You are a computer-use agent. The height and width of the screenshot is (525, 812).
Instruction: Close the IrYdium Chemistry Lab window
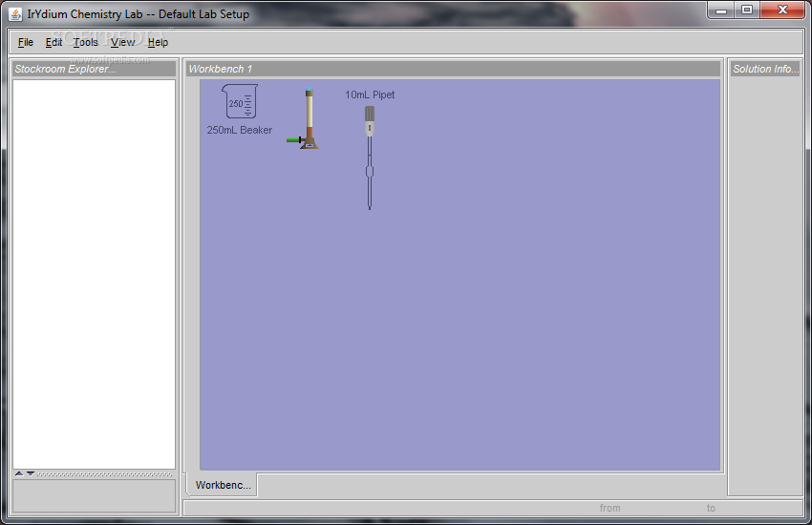(782, 10)
